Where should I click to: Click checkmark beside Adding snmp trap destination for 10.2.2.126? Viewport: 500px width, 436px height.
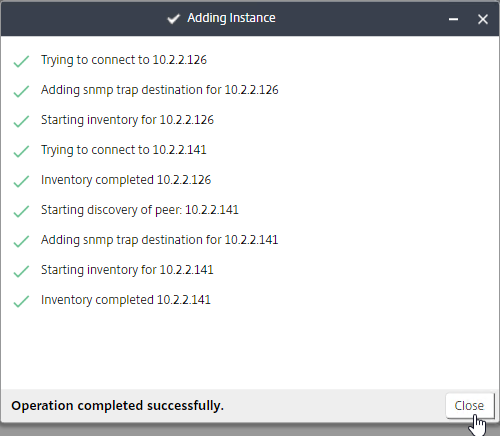tap(21, 91)
